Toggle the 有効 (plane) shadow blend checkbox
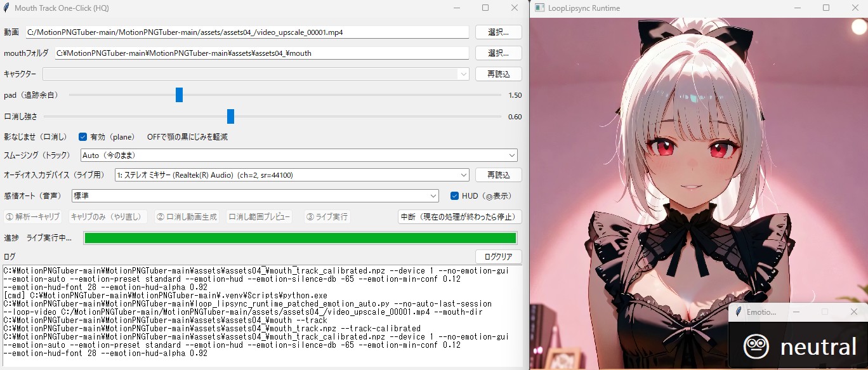 click(x=82, y=136)
